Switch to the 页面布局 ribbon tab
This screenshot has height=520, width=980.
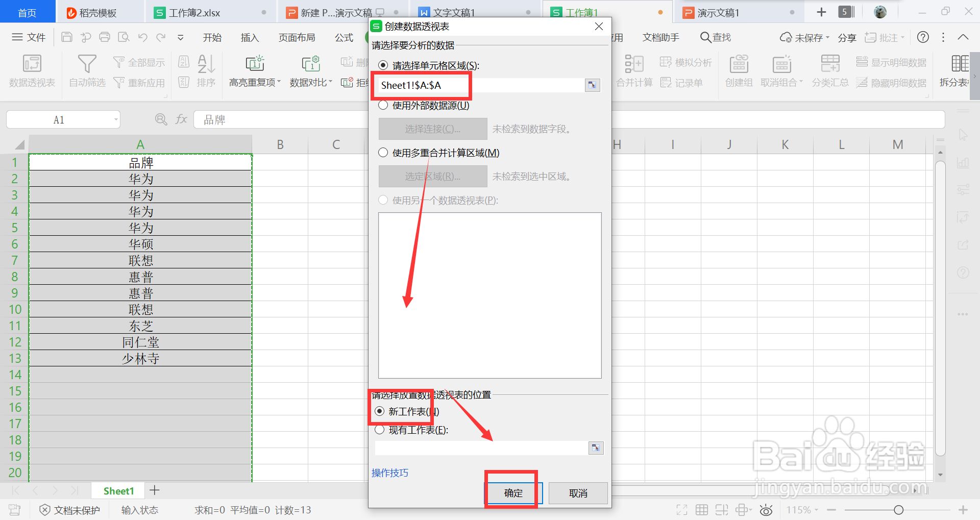click(x=297, y=37)
